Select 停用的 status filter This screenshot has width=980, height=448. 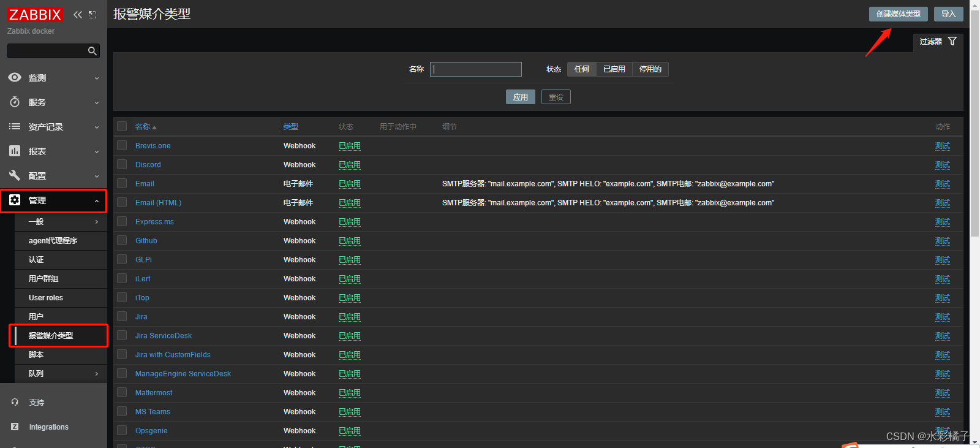tap(650, 69)
